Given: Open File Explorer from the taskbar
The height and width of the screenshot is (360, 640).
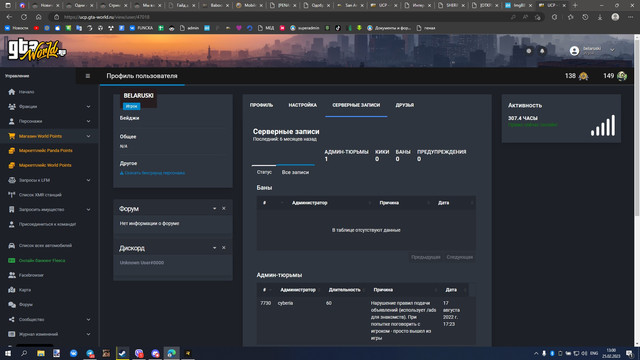Looking at the screenshot, I should tap(40, 353).
